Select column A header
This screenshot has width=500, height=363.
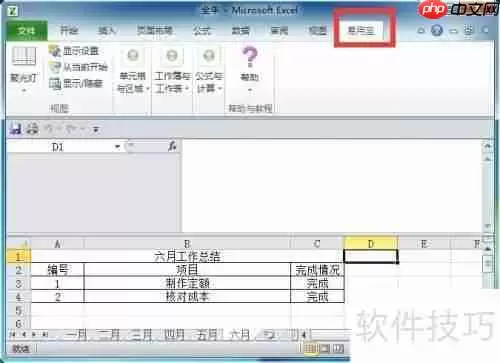[57, 244]
